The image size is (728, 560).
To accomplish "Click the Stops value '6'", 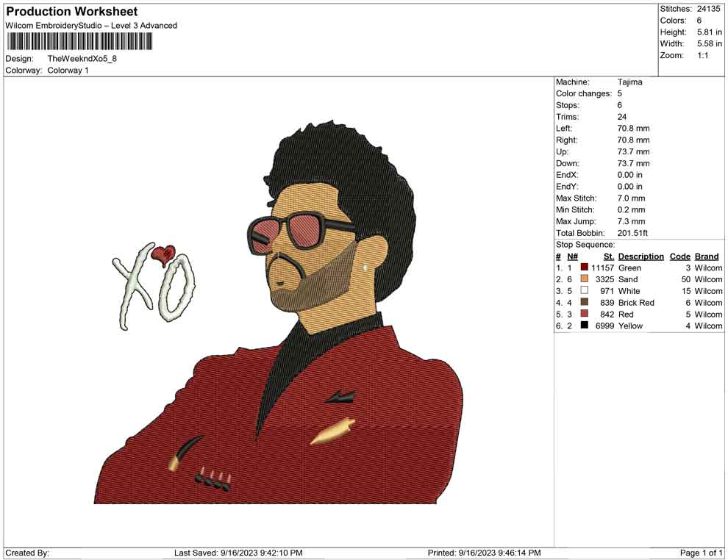I will pos(620,105).
